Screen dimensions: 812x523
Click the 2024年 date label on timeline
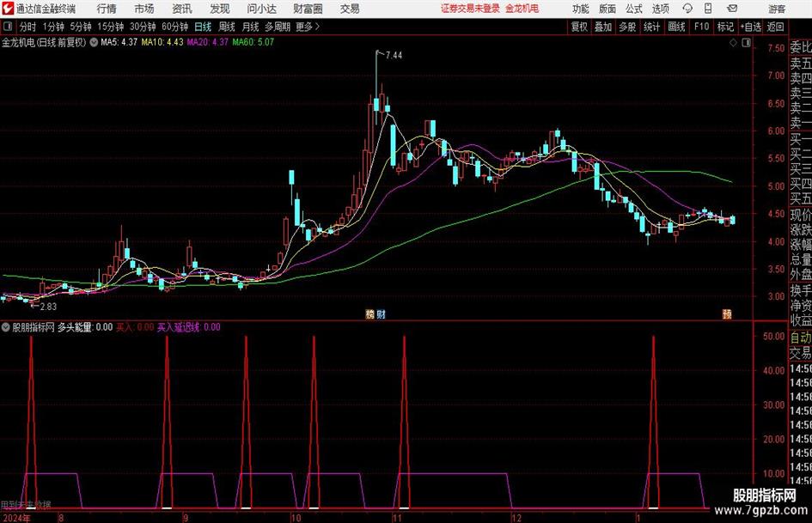click(x=16, y=517)
